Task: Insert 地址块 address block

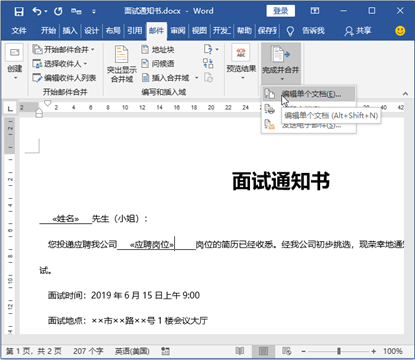Action: tap(158, 50)
